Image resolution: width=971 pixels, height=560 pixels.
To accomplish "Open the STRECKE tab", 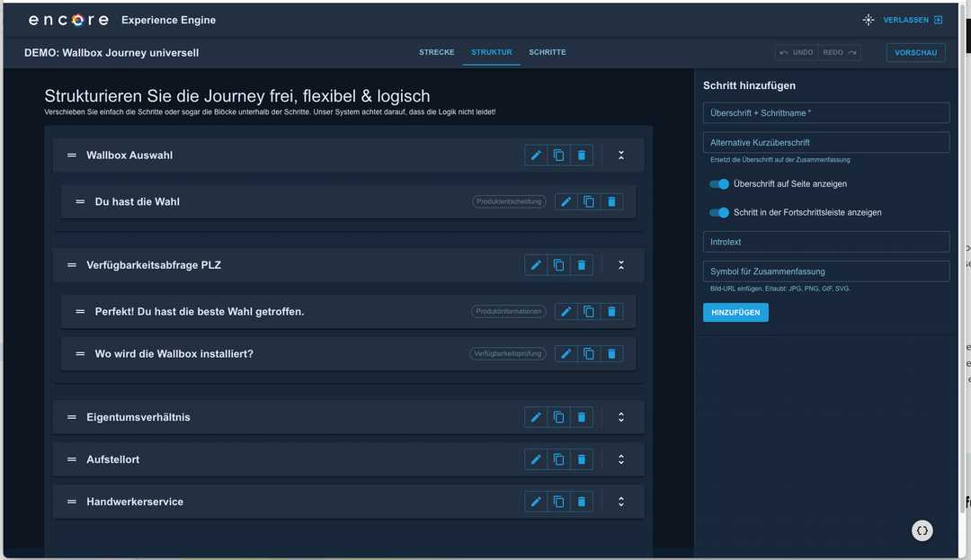I will click(437, 52).
